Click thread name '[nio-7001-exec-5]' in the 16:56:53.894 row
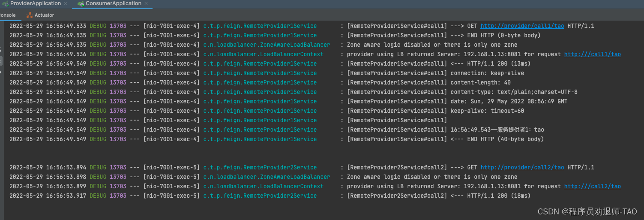 171,167
